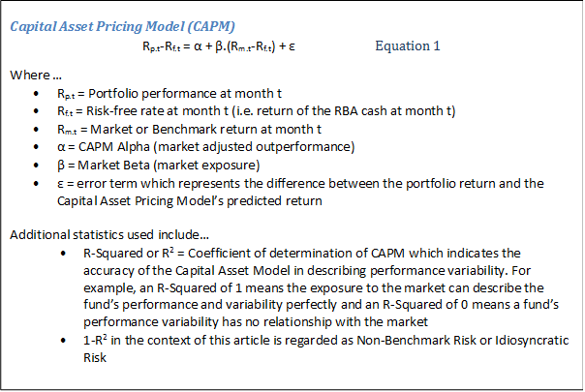Image resolution: width=585 pixels, height=392 pixels.
Task: Select the "Equation 1" label
Action: click(407, 45)
